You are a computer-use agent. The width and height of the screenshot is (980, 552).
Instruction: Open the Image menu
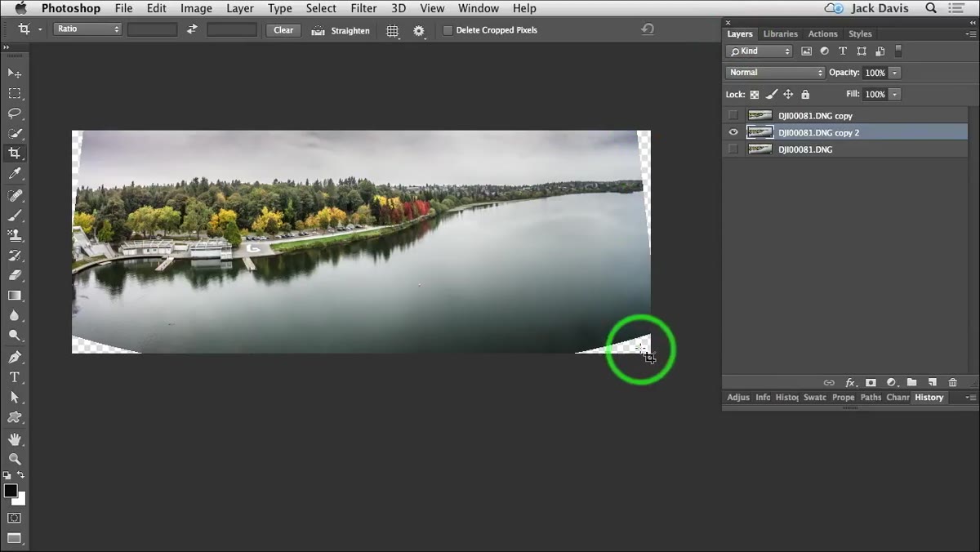click(196, 8)
